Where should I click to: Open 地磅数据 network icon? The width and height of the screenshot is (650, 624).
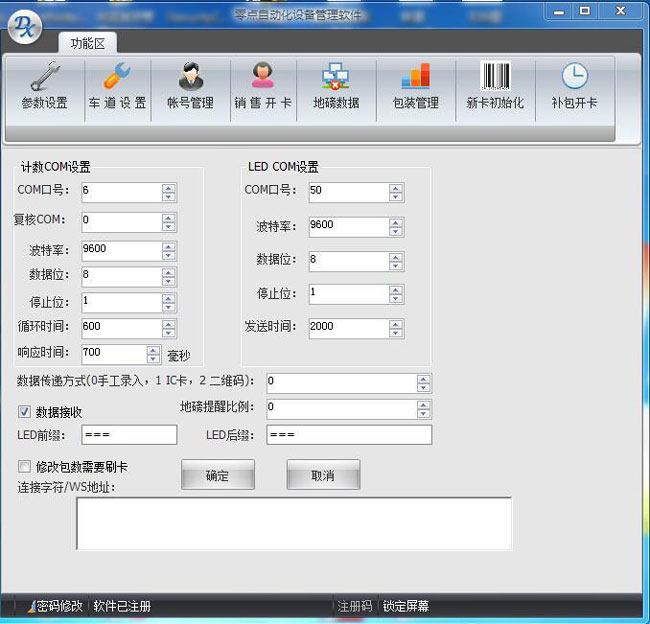pos(335,78)
